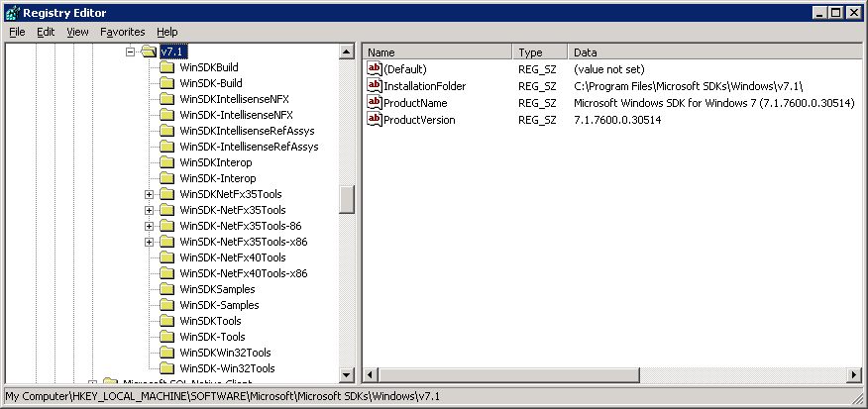868x409 pixels.
Task: Click the WinSDKIntellisenseRefAssys folder icon
Action: tap(166, 131)
